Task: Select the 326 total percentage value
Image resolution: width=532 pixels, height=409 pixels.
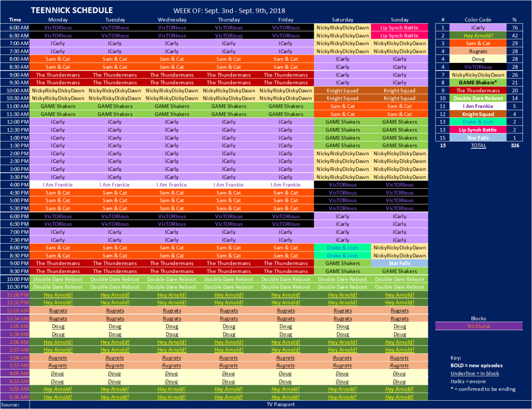Action: click(x=515, y=145)
